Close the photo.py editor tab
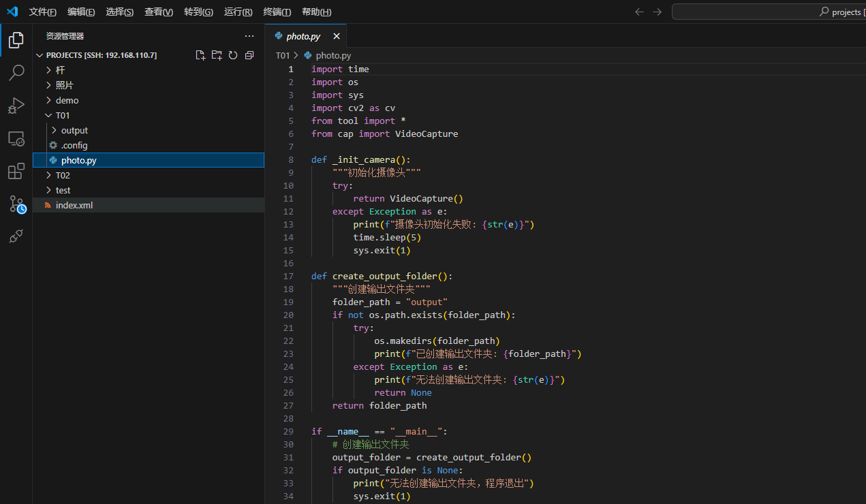Image resolution: width=866 pixels, height=504 pixels. (x=336, y=37)
